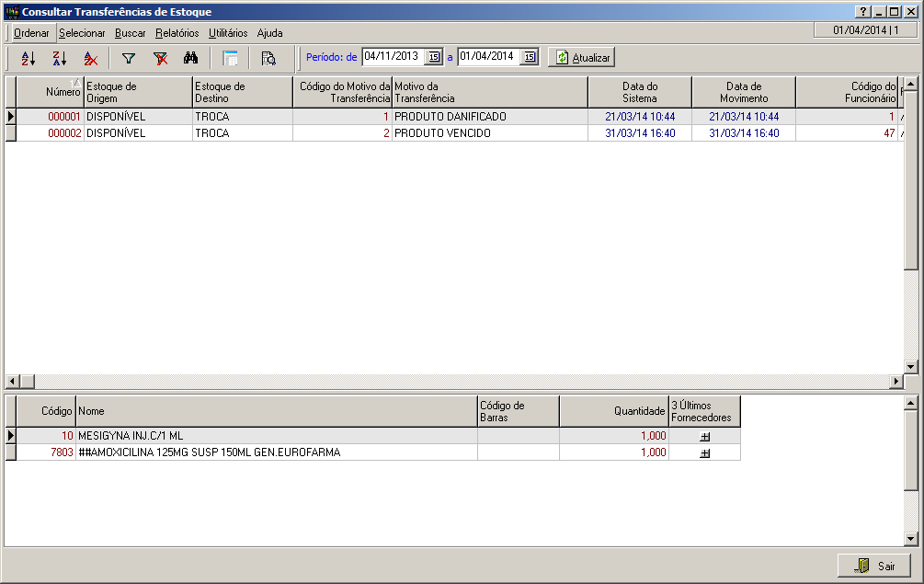Open calendar picker for start date
924x584 pixels.
(434, 57)
